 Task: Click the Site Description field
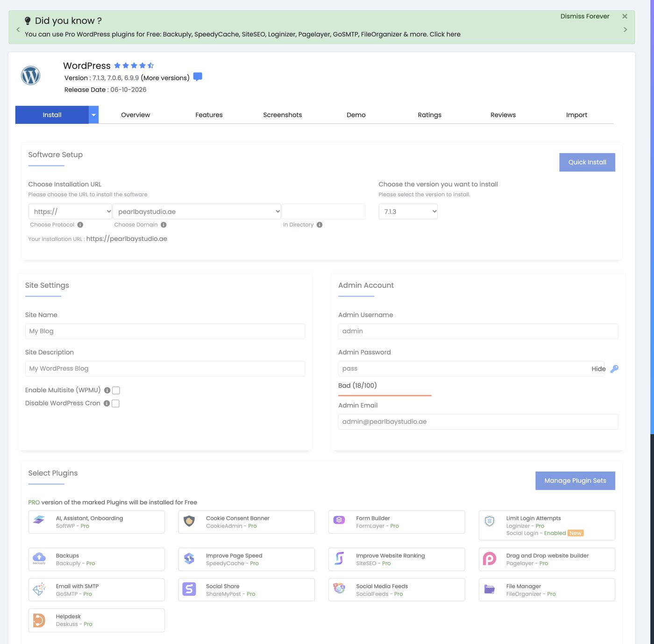pos(165,368)
